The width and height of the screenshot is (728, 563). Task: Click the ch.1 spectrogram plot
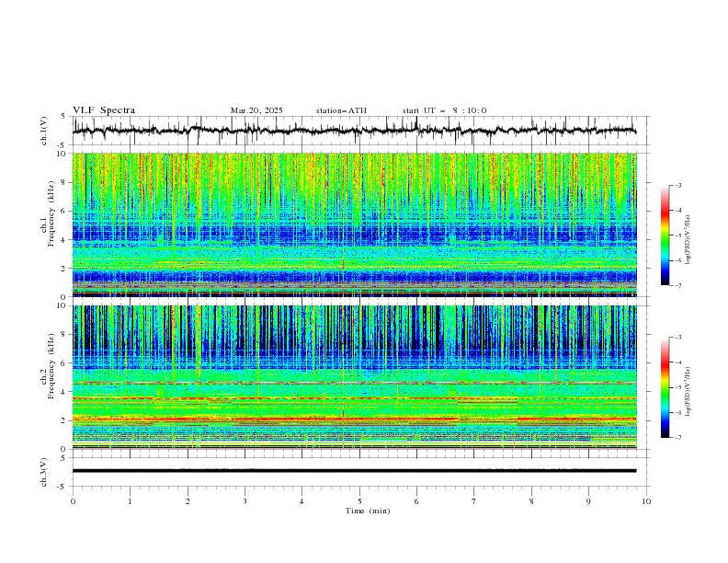click(x=354, y=224)
